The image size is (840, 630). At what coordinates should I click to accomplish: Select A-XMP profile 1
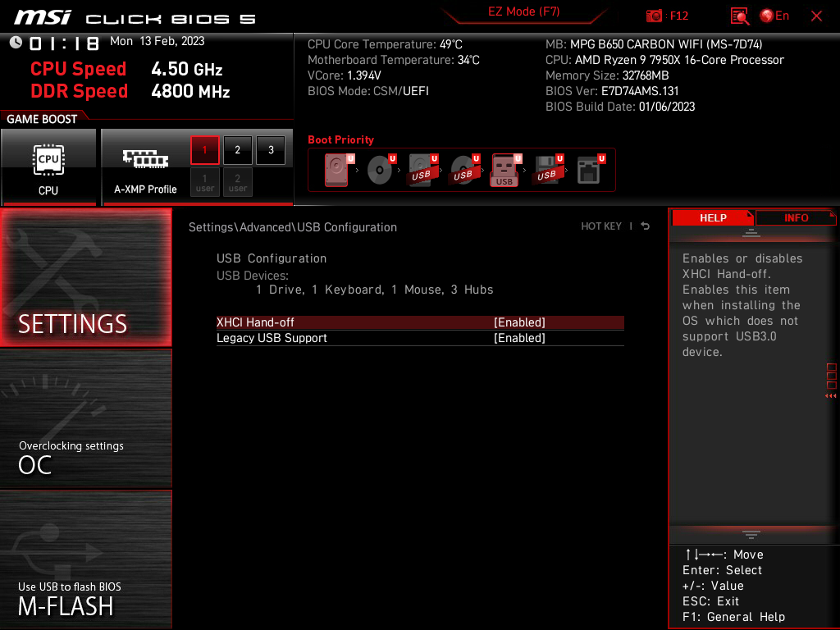click(x=204, y=150)
